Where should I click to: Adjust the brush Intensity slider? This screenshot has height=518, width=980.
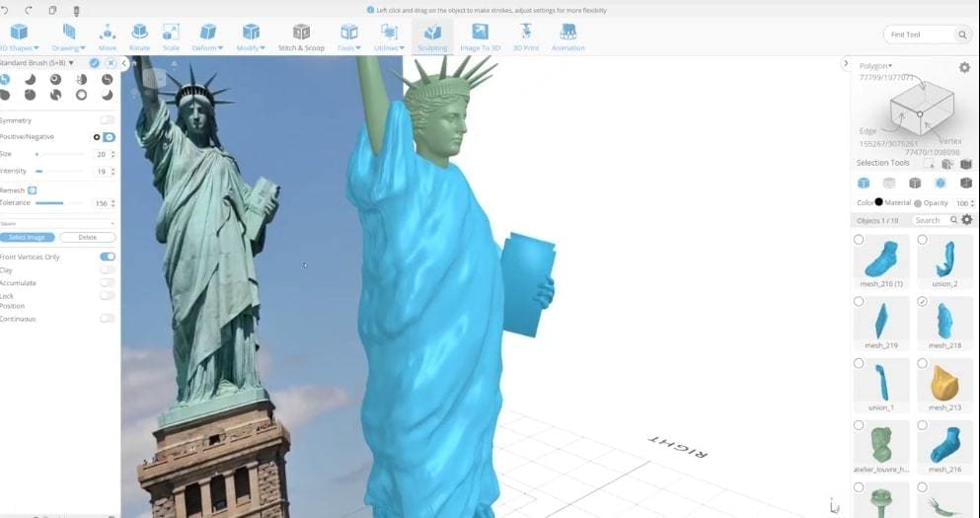point(59,171)
